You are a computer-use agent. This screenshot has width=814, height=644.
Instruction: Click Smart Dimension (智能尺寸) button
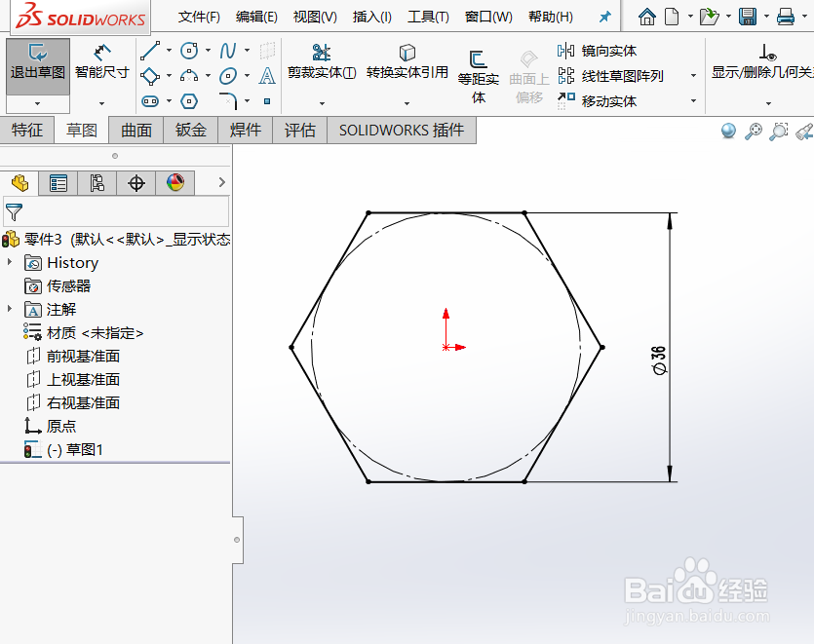(102, 62)
